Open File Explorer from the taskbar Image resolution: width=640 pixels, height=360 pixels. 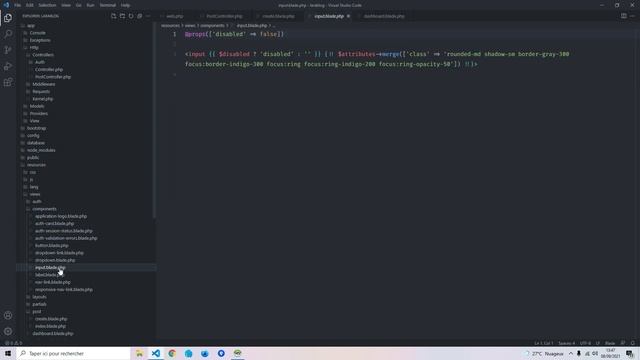pyautogui.click(x=139, y=353)
